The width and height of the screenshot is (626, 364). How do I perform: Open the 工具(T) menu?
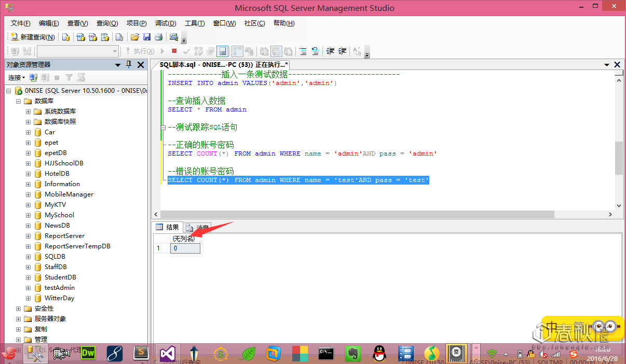coord(195,23)
